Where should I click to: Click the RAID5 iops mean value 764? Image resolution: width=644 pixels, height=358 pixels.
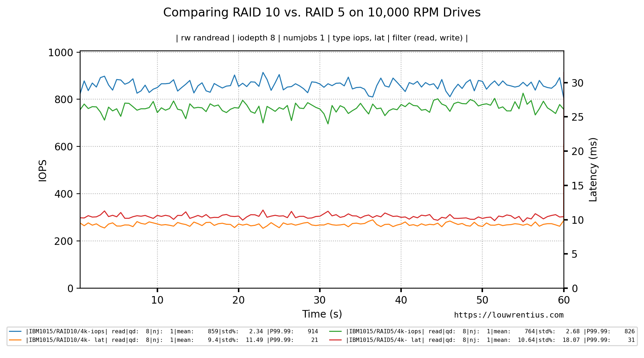(530, 332)
